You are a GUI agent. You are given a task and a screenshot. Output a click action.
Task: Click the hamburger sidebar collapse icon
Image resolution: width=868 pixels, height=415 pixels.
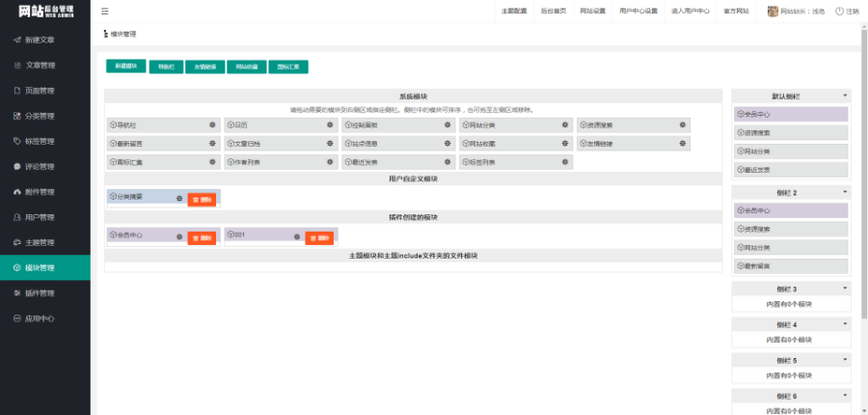(105, 12)
